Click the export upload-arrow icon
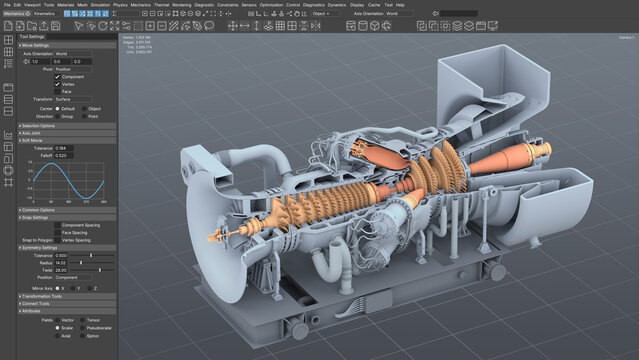Viewport: 639px width, 360px height. [x=44, y=26]
